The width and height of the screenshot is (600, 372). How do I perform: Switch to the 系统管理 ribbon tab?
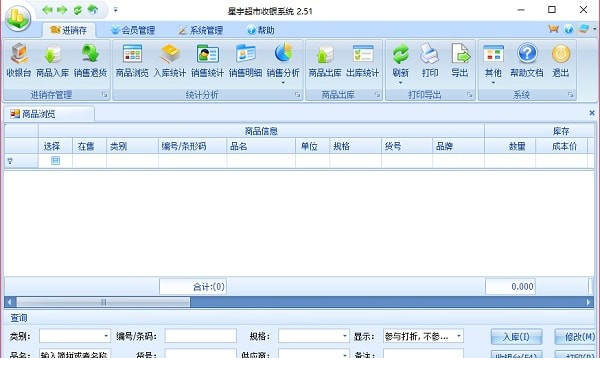pos(201,30)
